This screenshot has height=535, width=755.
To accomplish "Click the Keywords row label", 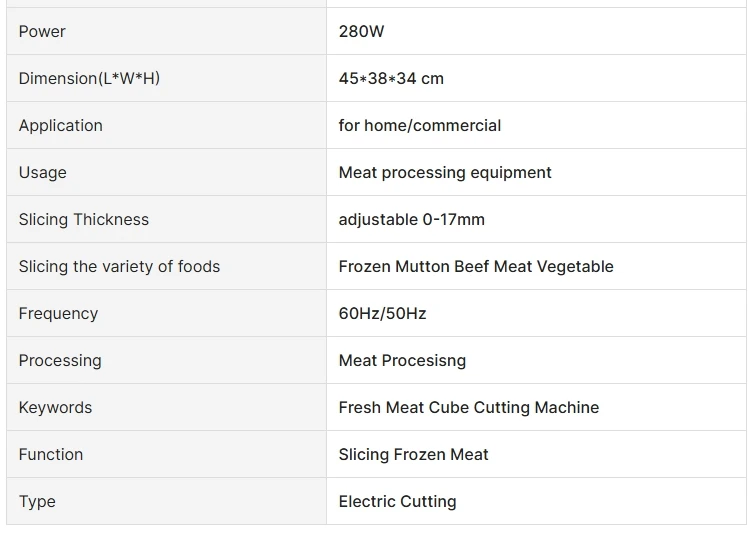I will [x=55, y=407].
